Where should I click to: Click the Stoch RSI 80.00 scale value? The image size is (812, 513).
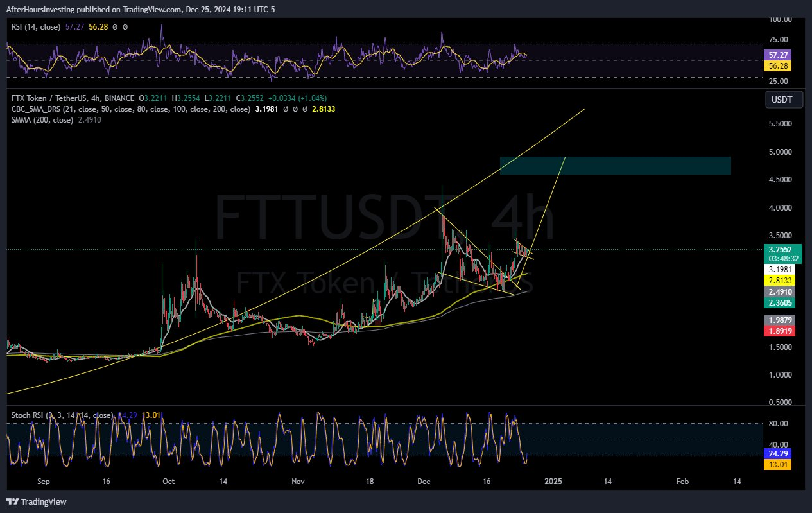779,424
